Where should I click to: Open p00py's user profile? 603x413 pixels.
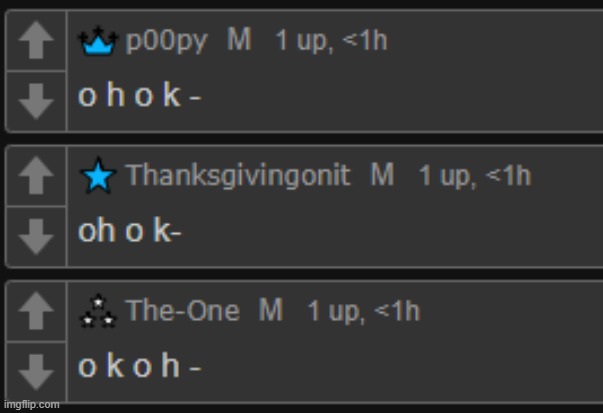point(167,40)
